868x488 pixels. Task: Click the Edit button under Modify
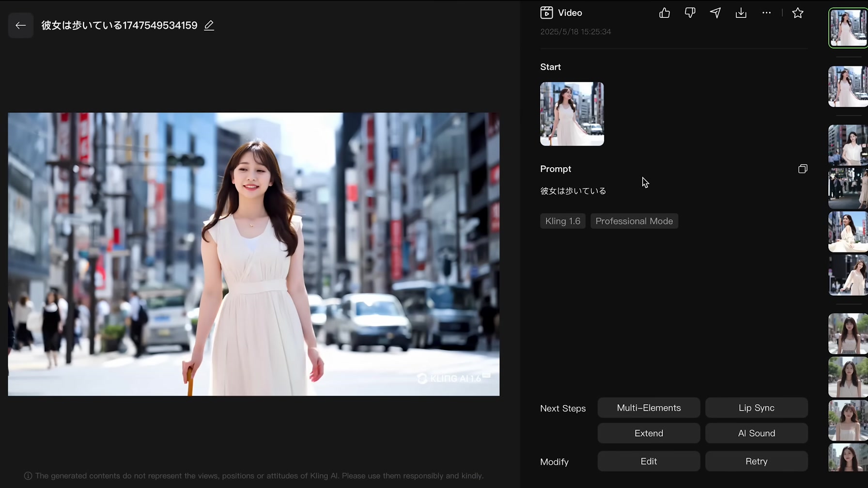649,461
